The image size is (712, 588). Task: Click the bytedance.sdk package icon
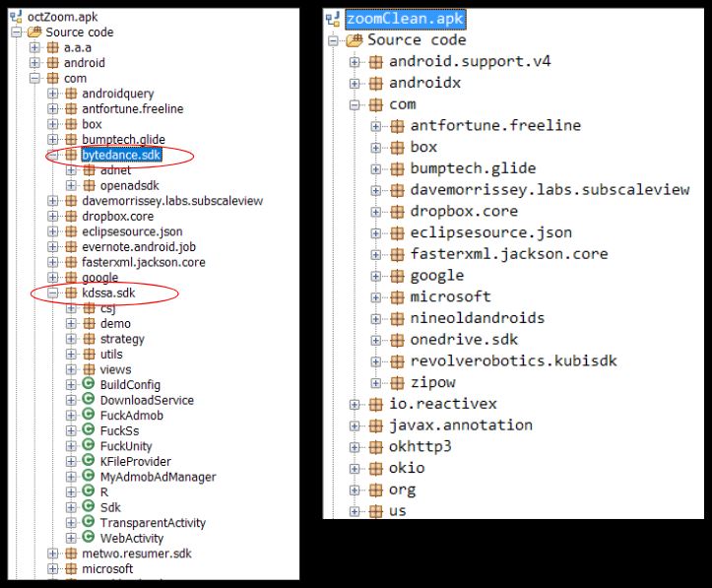(71, 155)
